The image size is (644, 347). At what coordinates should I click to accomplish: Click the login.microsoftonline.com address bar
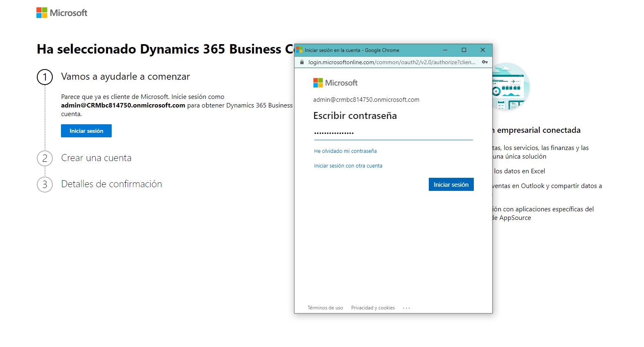(x=392, y=62)
